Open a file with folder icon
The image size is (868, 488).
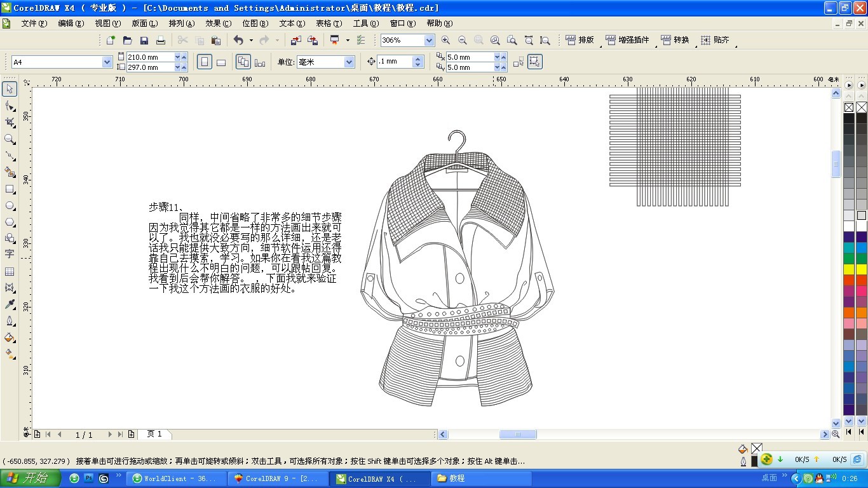pos(127,40)
